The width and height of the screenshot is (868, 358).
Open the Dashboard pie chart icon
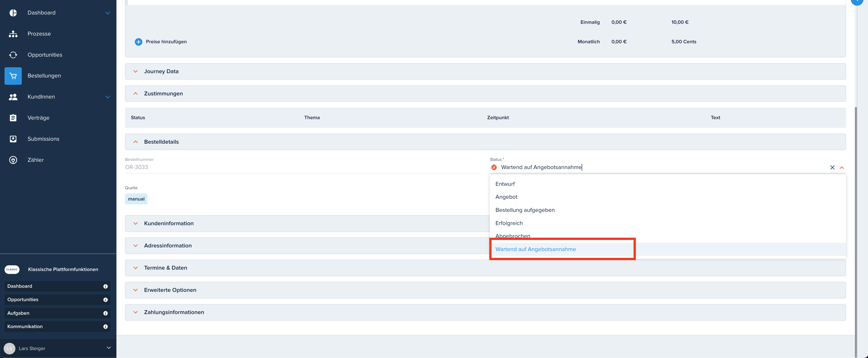pos(13,13)
